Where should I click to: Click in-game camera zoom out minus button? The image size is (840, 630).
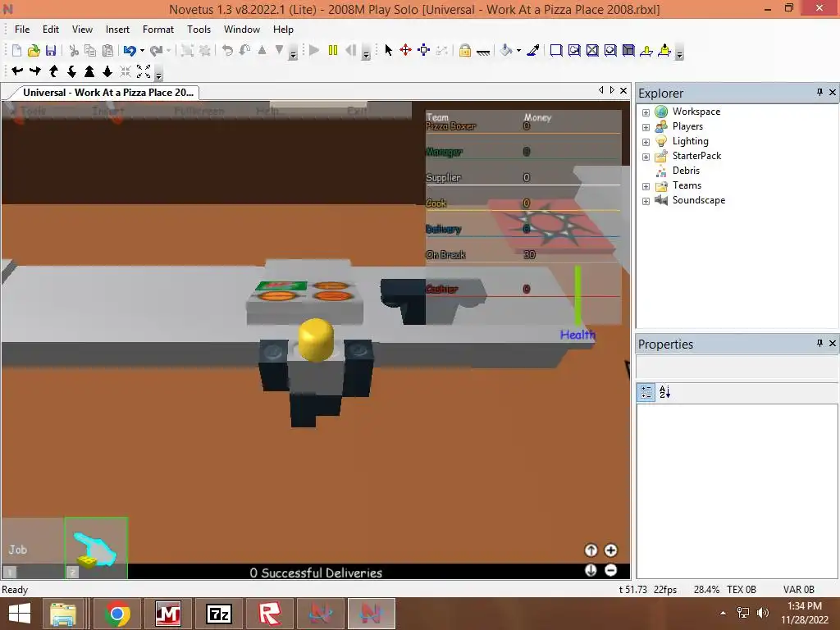610,570
